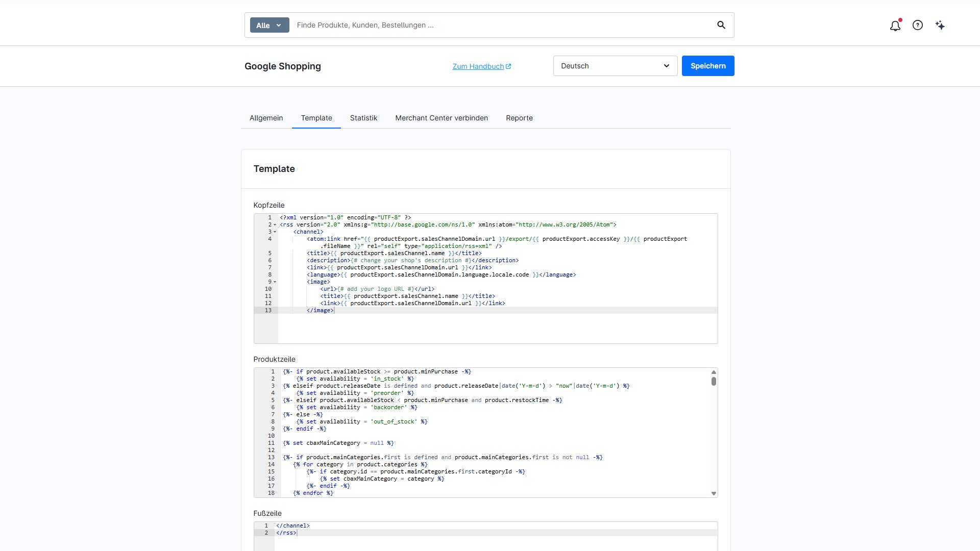Open the help question mark icon

pyautogui.click(x=918, y=25)
